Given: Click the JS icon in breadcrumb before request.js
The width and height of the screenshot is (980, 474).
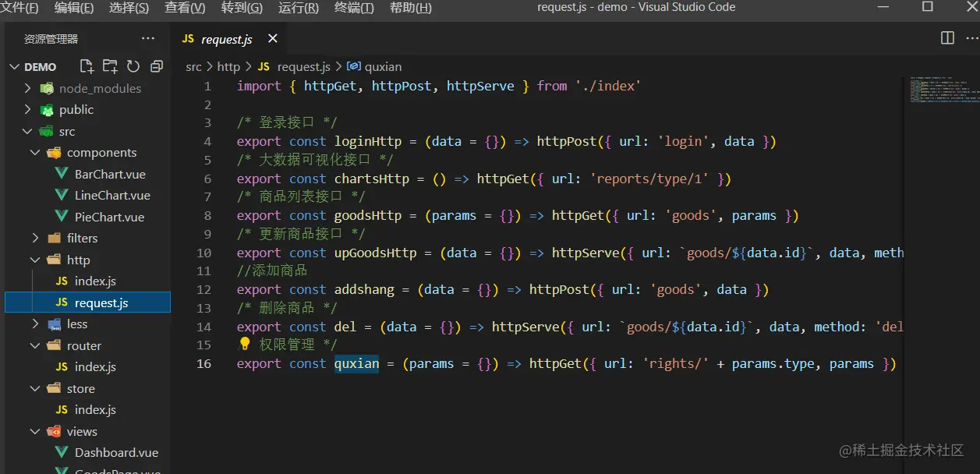Looking at the screenshot, I should [x=264, y=66].
